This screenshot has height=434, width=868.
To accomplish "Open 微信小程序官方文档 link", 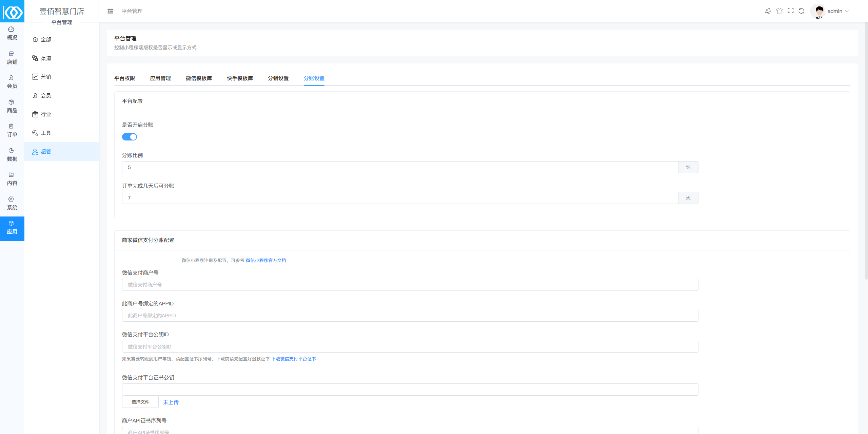I will click(266, 260).
